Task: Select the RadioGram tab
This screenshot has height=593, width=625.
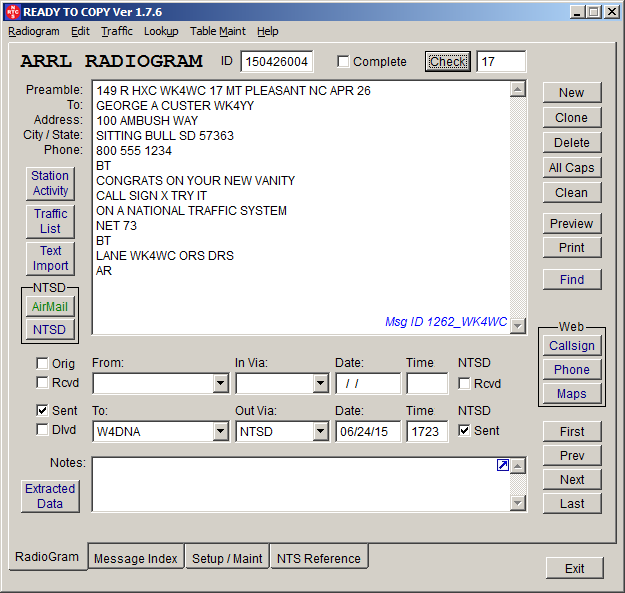Action: click(x=47, y=556)
